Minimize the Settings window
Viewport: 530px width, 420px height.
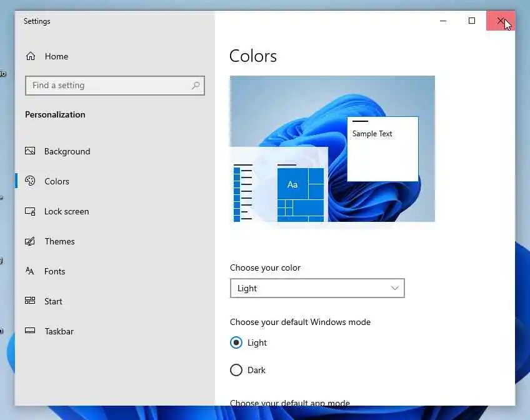(443, 21)
